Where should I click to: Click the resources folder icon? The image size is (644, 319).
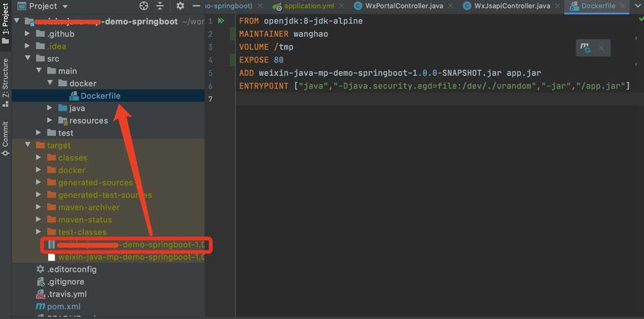pyautogui.click(x=63, y=120)
